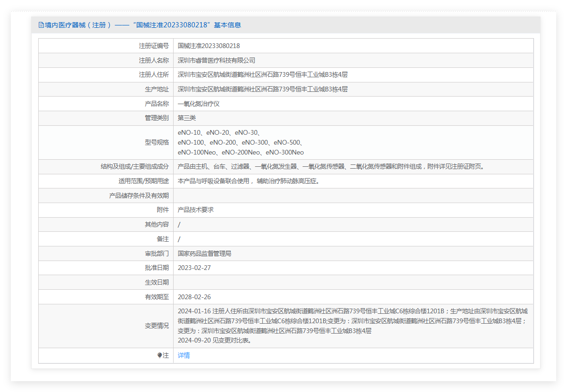This screenshot has width=567, height=392.
Task: Click the 生效日期 label
Action: tap(157, 282)
